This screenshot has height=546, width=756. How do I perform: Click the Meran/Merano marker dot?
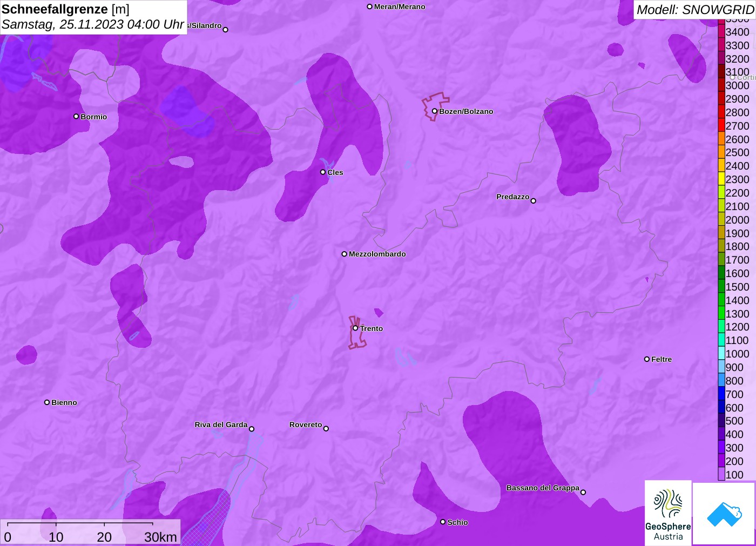[370, 6]
